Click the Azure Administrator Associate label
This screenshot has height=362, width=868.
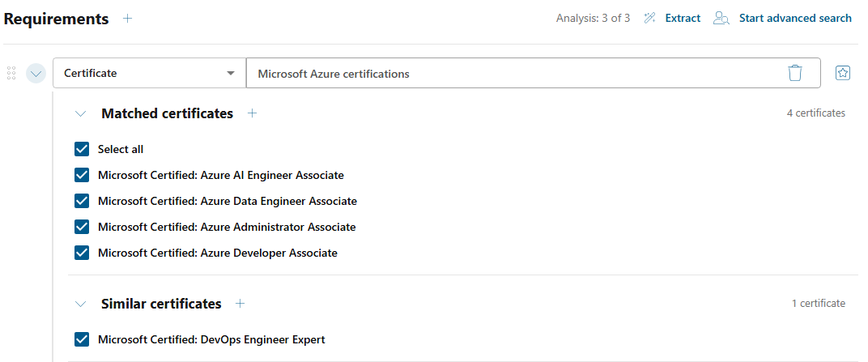pyautogui.click(x=227, y=227)
